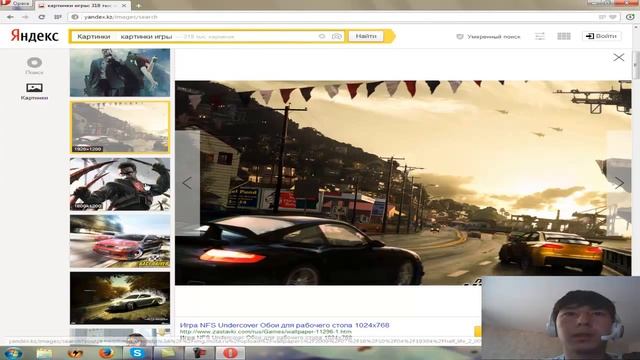This screenshot has width=640, height=360.
Task: Select the two men thumbnail
Action: pyautogui.click(x=120, y=72)
